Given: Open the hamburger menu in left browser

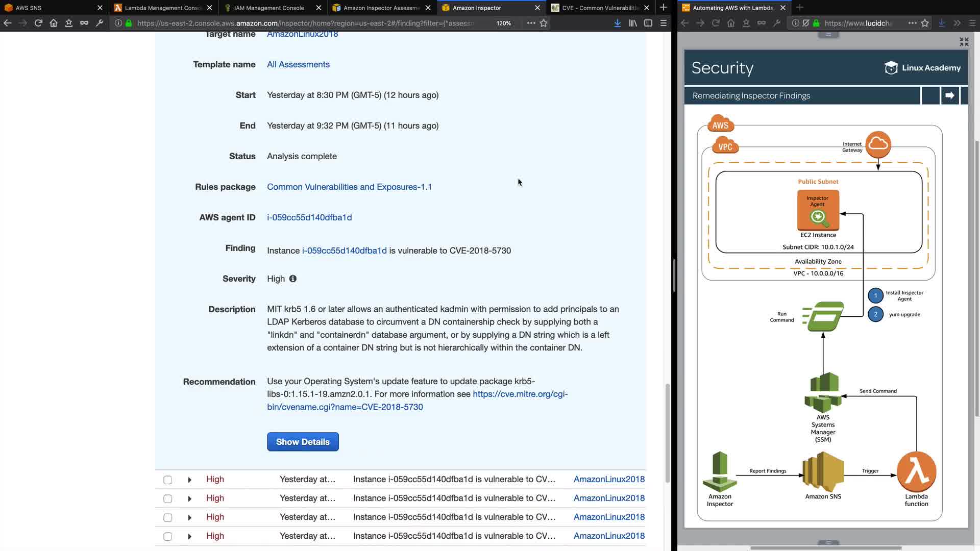Looking at the screenshot, I should [x=664, y=23].
